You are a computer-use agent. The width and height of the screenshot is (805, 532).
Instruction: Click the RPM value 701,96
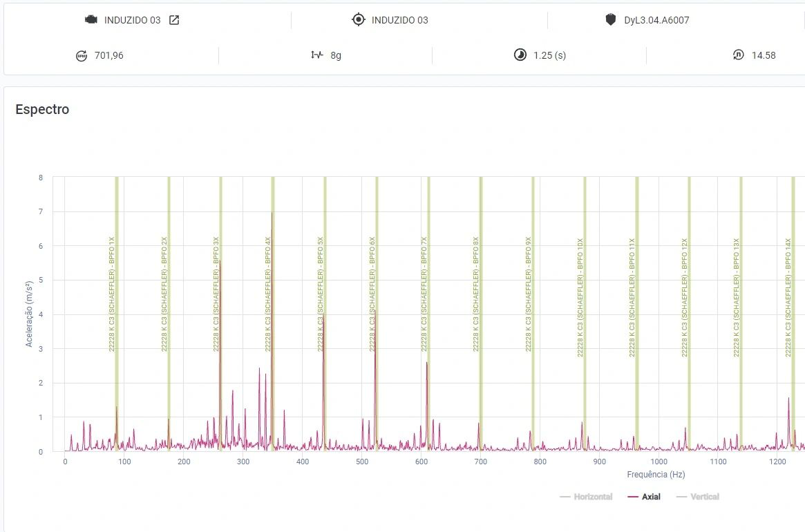109,55
